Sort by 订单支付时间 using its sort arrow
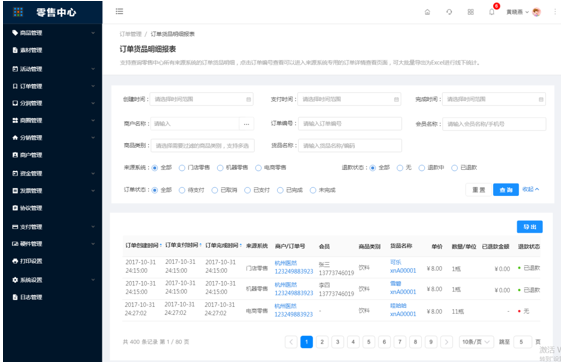Screen dimensions: 562x362 click(x=201, y=245)
